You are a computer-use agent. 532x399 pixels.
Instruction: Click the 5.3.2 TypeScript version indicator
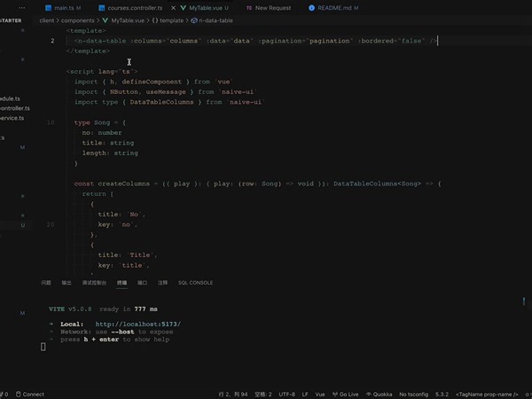click(442, 395)
